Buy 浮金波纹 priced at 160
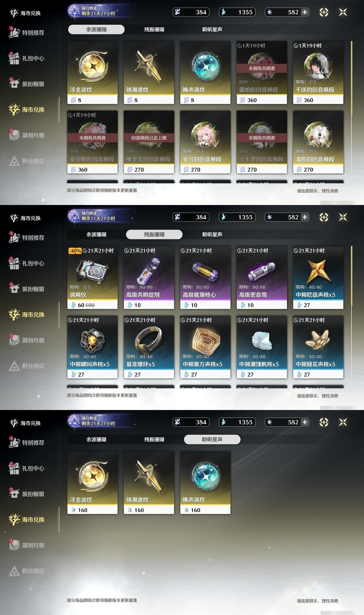Image resolution: width=364 pixels, height=615 pixels. click(92, 483)
